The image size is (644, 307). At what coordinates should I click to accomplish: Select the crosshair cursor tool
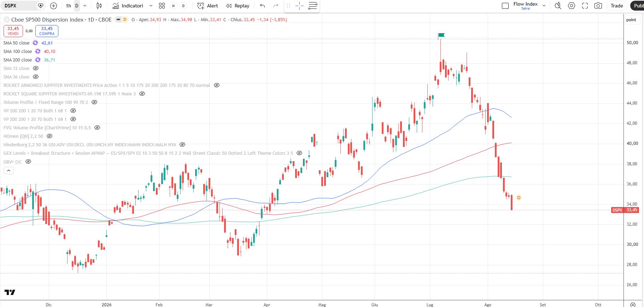click(x=299, y=6)
